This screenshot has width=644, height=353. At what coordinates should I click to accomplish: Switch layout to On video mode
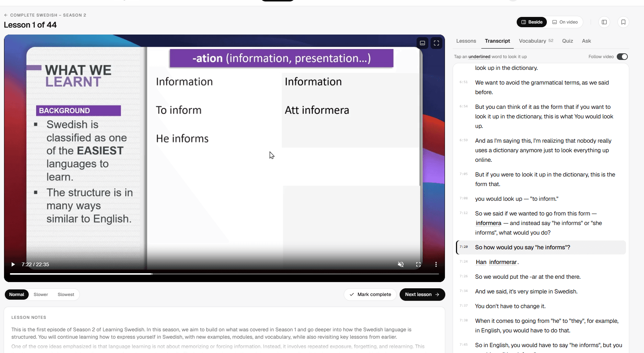pos(565,22)
